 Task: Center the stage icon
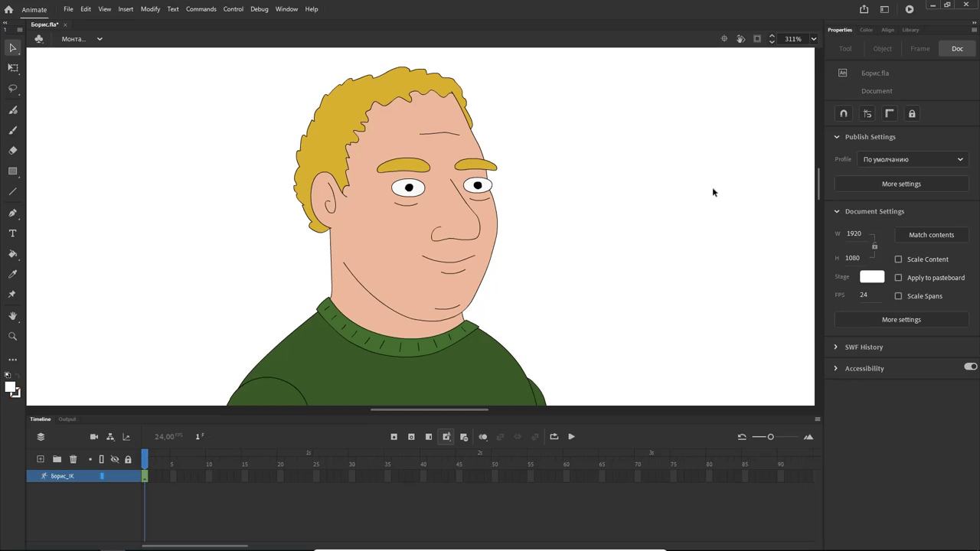(724, 39)
